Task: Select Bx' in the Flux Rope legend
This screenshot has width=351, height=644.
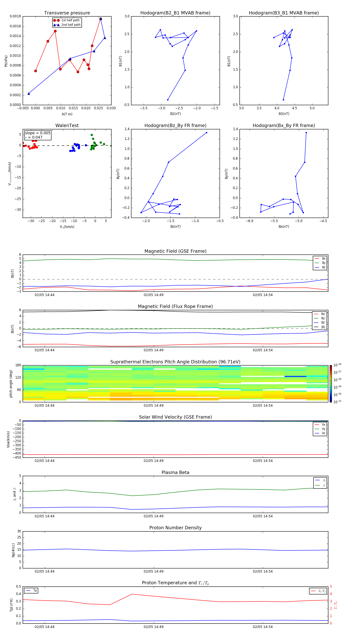Action: pyautogui.click(x=320, y=314)
